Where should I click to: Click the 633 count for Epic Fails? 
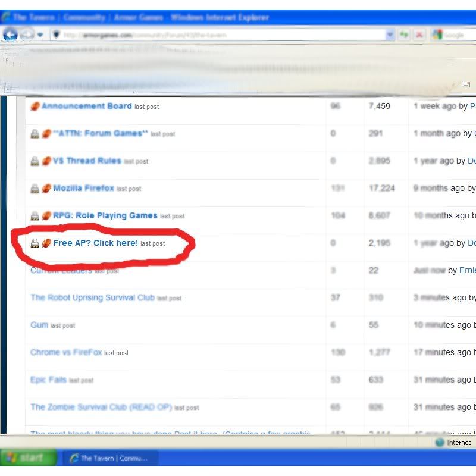point(376,380)
